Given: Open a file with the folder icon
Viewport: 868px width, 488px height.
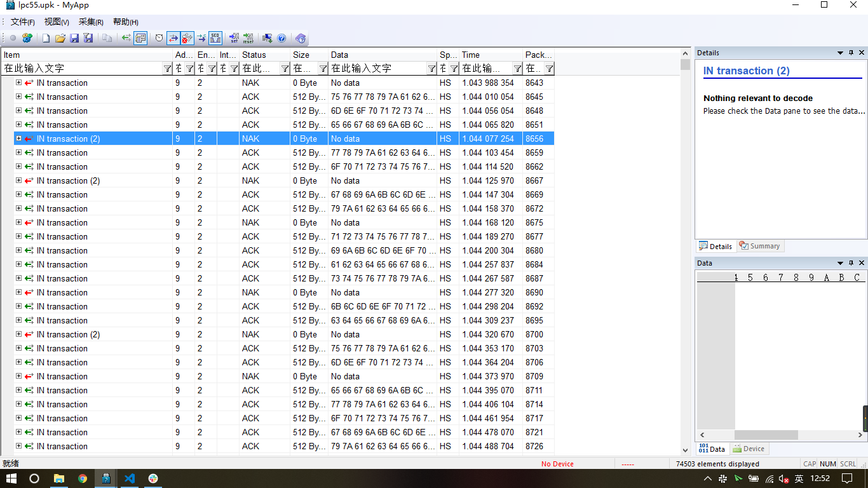Looking at the screenshot, I should (x=60, y=38).
